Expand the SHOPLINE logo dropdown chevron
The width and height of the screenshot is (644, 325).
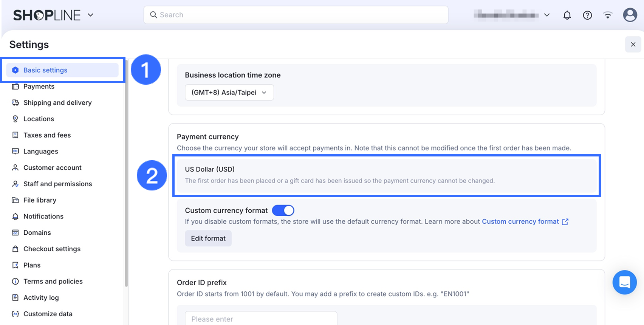click(90, 15)
